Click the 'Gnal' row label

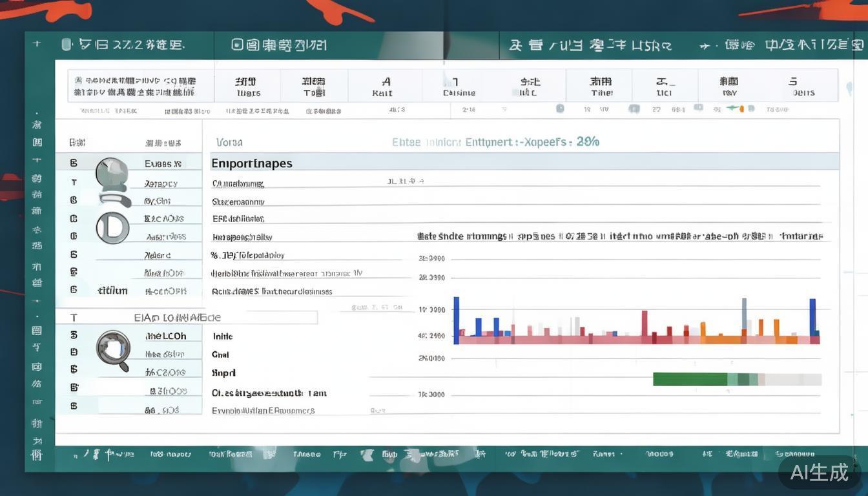pyautogui.click(x=221, y=355)
